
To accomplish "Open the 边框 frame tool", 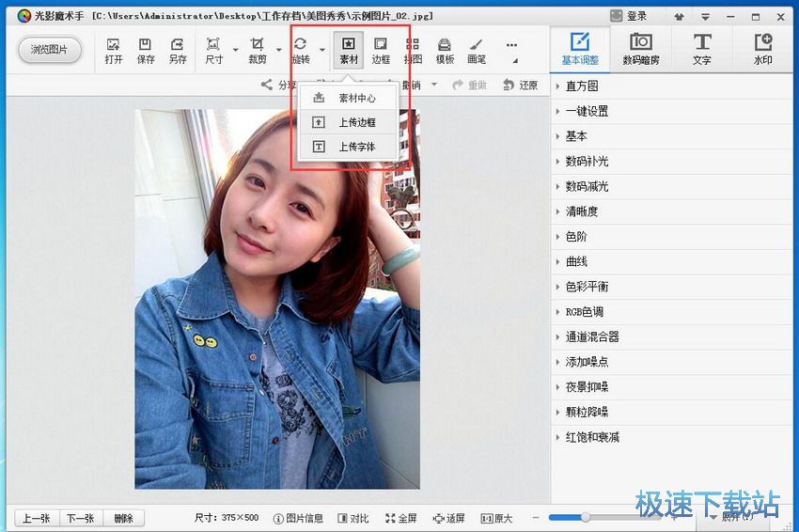I will tap(381, 51).
